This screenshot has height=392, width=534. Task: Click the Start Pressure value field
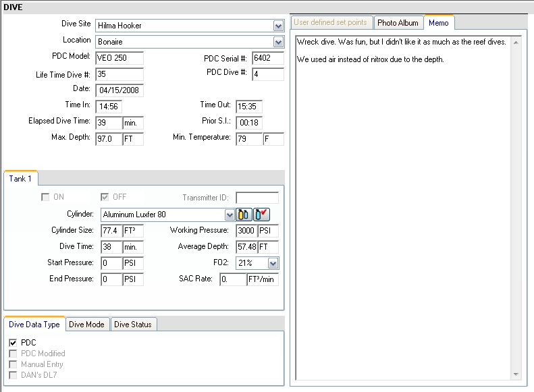click(x=110, y=263)
